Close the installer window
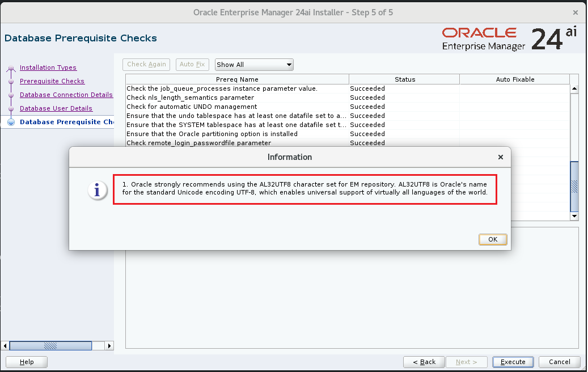 (x=576, y=12)
